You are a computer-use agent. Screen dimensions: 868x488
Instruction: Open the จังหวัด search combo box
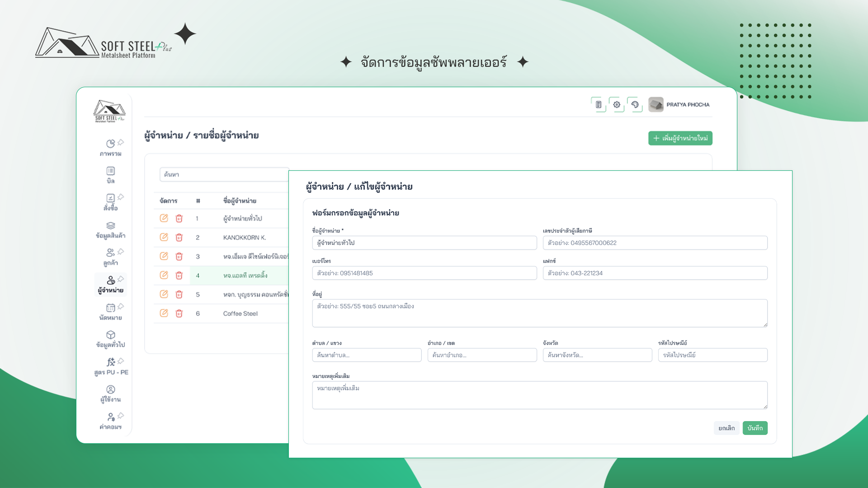[x=597, y=355]
